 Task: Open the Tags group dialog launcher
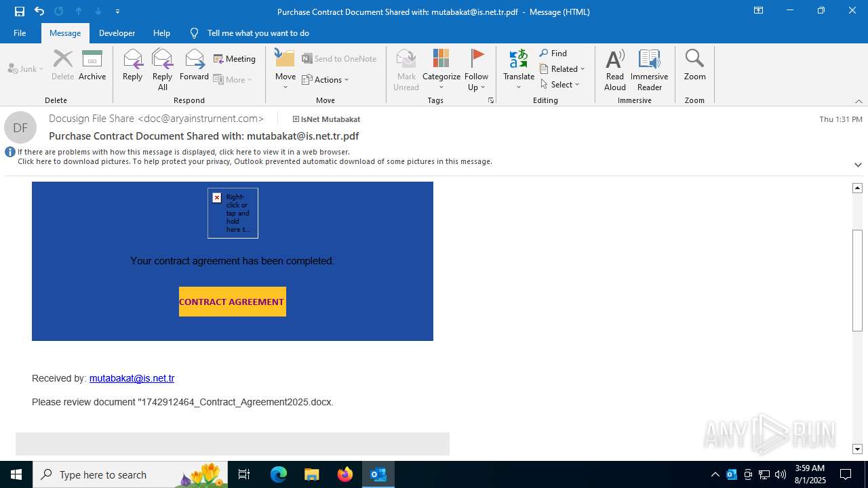tap(490, 100)
